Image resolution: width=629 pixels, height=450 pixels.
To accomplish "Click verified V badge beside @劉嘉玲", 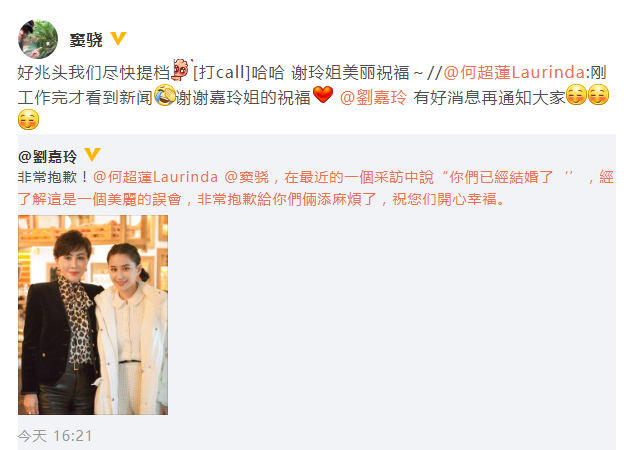I will (92, 155).
